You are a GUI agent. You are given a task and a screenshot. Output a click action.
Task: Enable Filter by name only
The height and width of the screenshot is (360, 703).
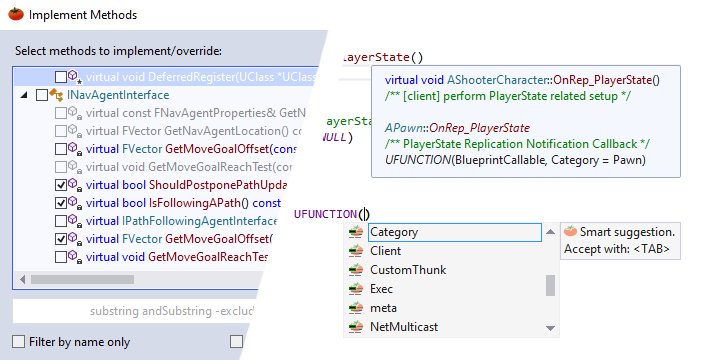tap(18, 342)
